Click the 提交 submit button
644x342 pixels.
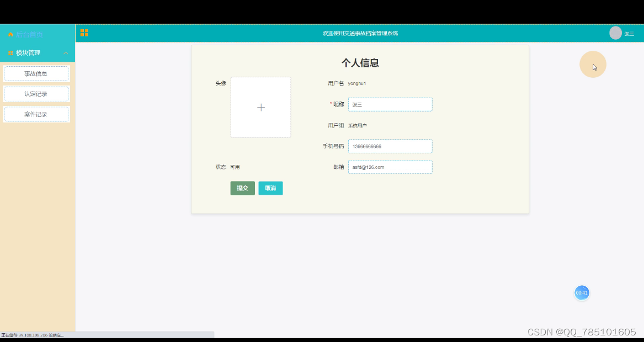tap(243, 188)
